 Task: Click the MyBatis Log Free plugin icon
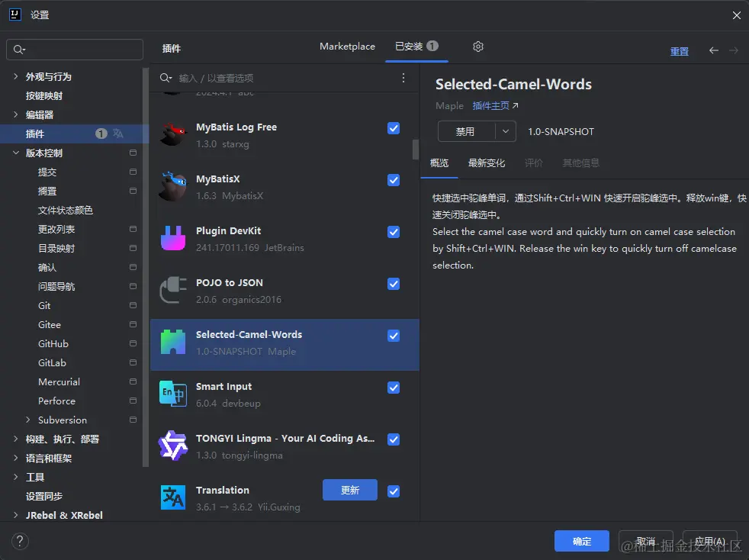[173, 134]
